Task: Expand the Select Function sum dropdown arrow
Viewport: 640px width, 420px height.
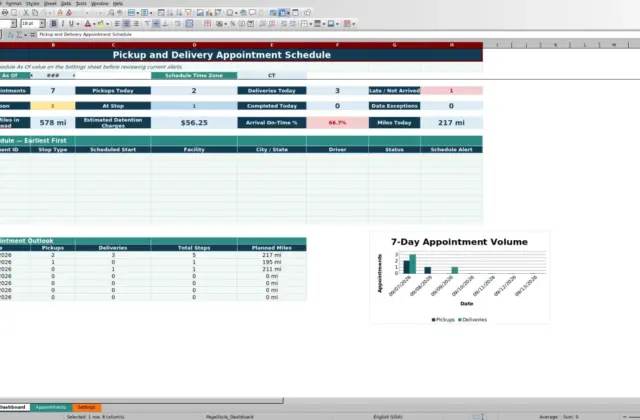Action: [x=25, y=35]
